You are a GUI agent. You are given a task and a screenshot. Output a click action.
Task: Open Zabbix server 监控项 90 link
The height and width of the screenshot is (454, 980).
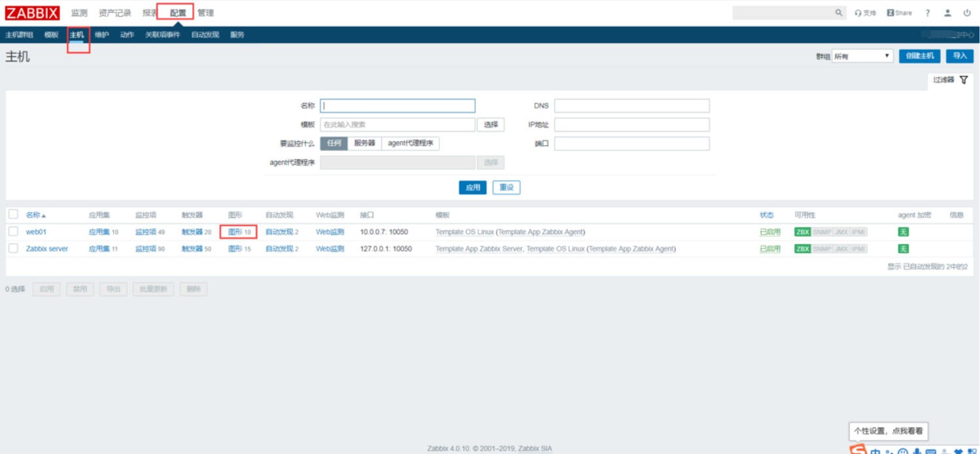150,249
